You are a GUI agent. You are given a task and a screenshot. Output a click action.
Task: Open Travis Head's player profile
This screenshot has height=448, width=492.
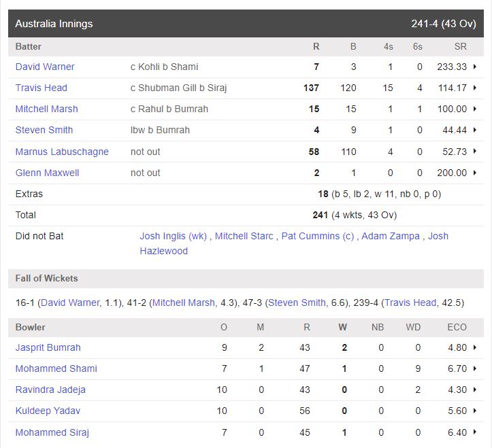(x=41, y=88)
